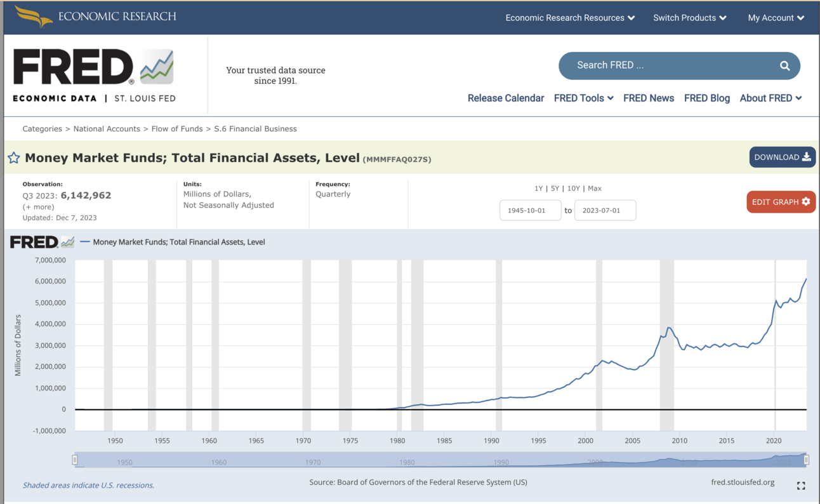
Task: Expand the FRED Tools menu
Action: 584,98
